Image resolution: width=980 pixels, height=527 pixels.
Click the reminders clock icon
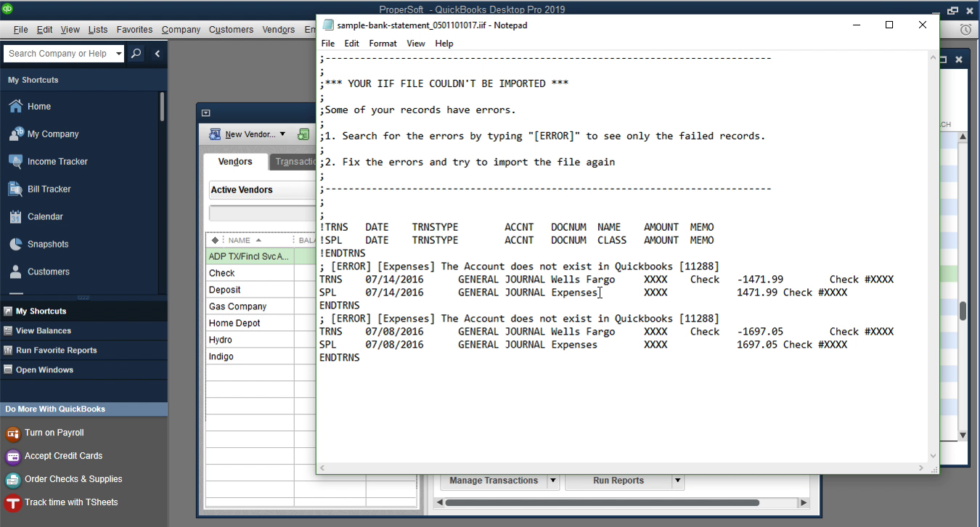[965, 30]
